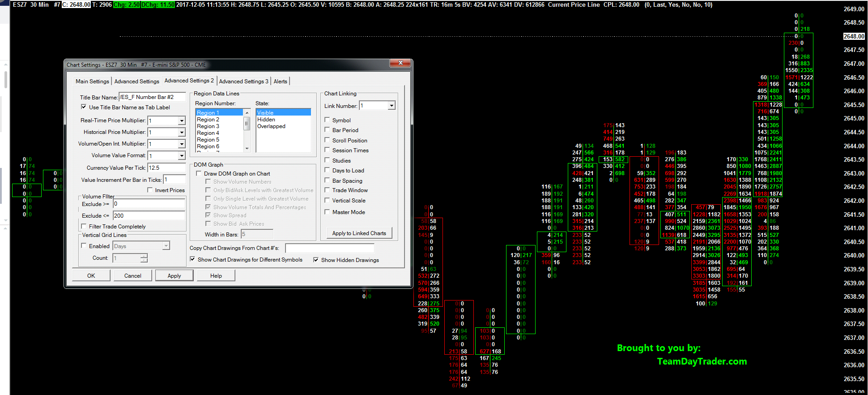Click Value Increment Per Bar in Ticks field

pos(174,180)
